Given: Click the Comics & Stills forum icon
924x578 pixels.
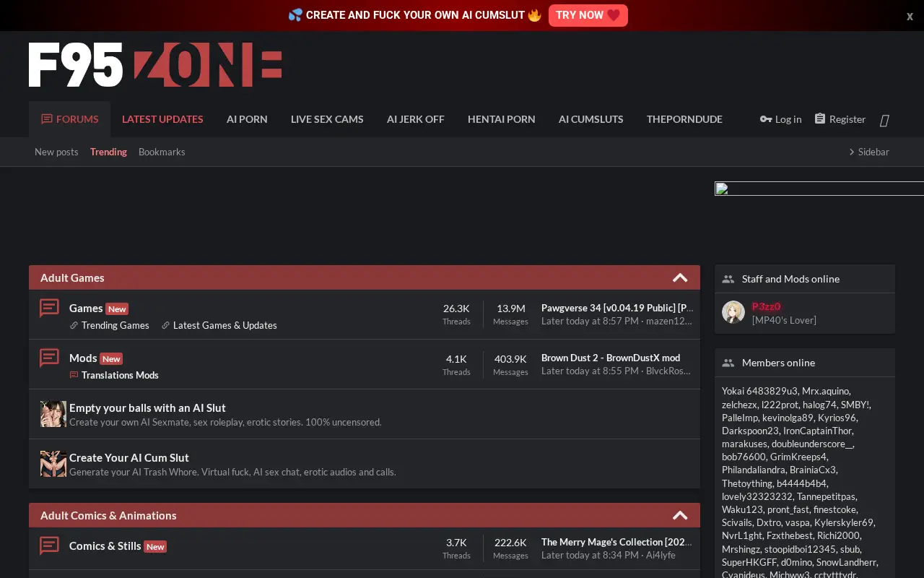Looking at the screenshot, I should point(49,546).
